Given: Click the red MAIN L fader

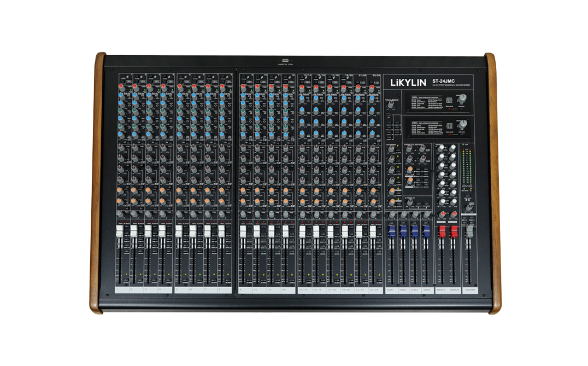Looking at the screenshot, I should coord(442,231).
